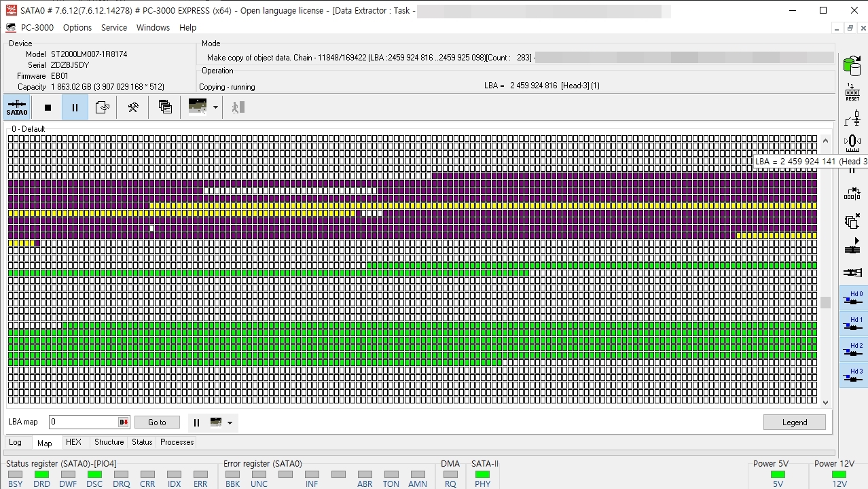868x489 pixels.
Task: Open LBA map field dropdown button
Action: click(124, 422)
